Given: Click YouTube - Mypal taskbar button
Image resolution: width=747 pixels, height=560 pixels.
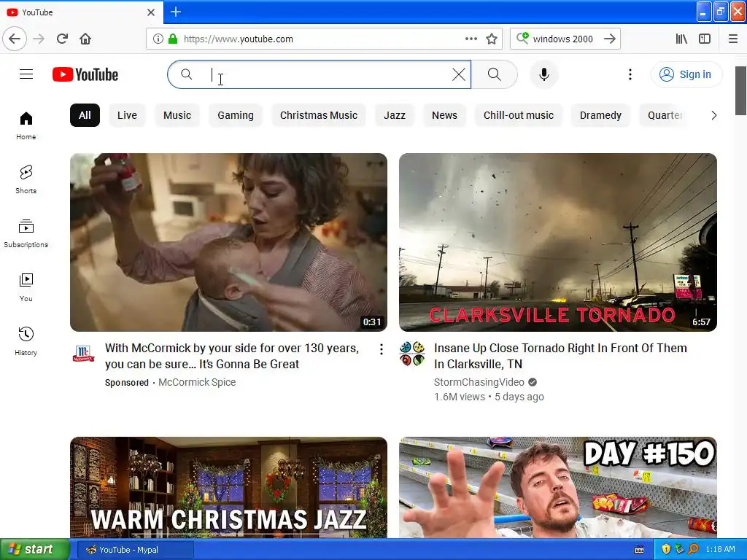Looking at the screenshot, I should (135, 550).
